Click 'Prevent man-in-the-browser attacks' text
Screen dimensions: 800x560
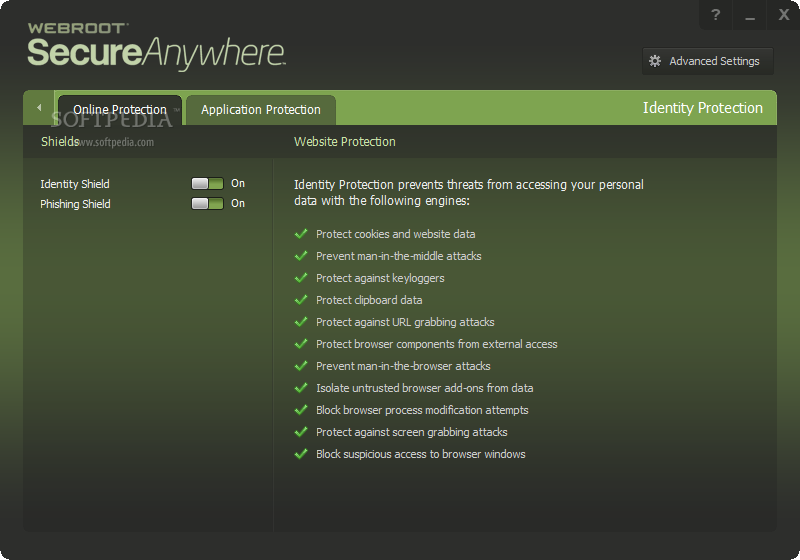point(403,366)
